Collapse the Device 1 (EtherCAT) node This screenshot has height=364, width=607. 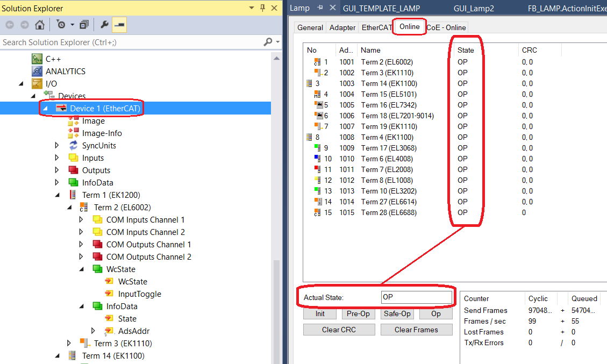point(46,109)
